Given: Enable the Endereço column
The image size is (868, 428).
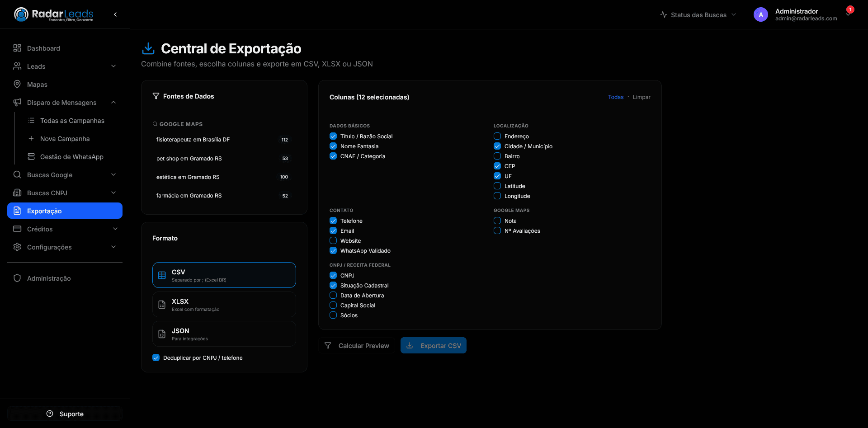Looking at the screenshot, I should (497, 136).
